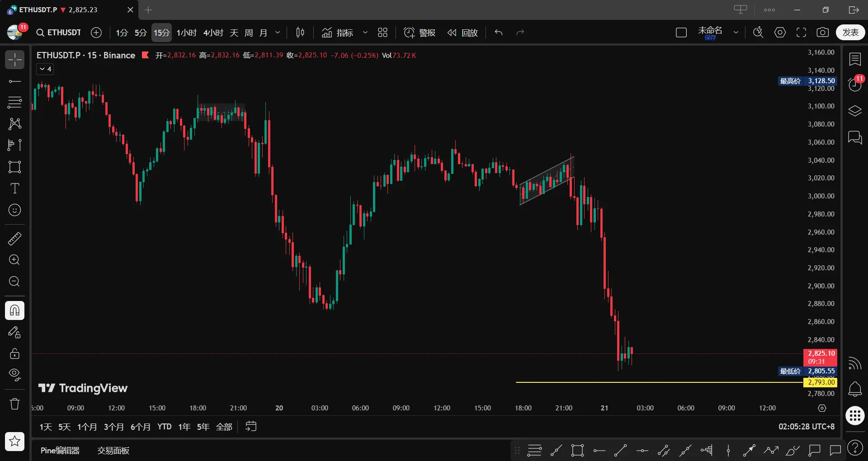Open the chart patterns drawing tools
The height and width of the screenshot is (461, 868).
[x=14, y=123]
